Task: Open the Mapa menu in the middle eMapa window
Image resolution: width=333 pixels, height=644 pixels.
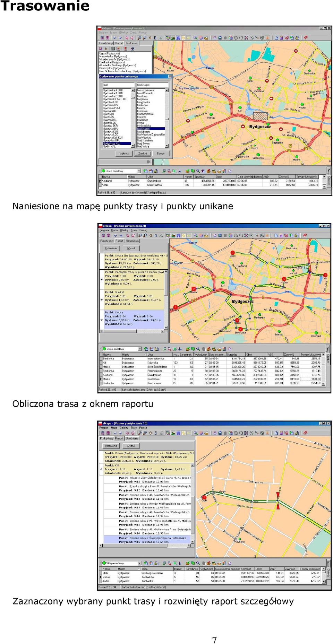Action: (x=114, y=230)
